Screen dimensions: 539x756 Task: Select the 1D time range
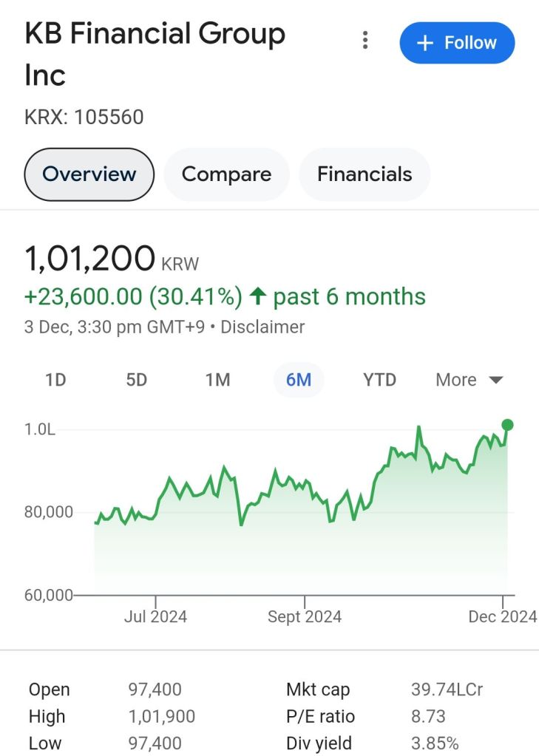(55, 380)
